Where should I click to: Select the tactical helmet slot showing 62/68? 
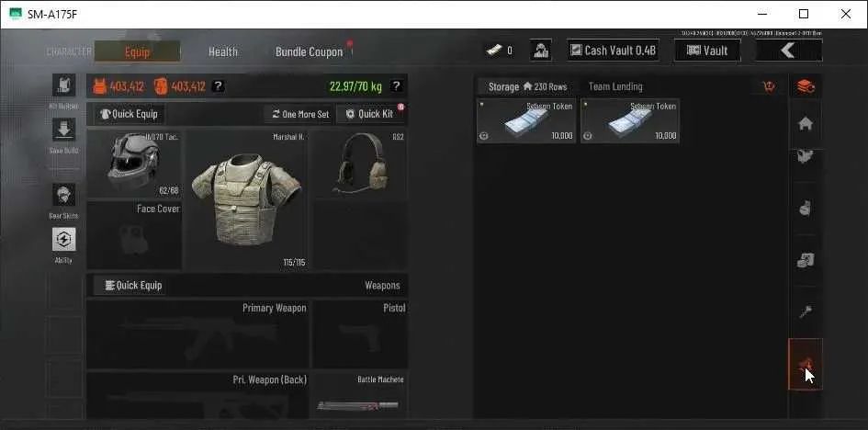(134, 164)
